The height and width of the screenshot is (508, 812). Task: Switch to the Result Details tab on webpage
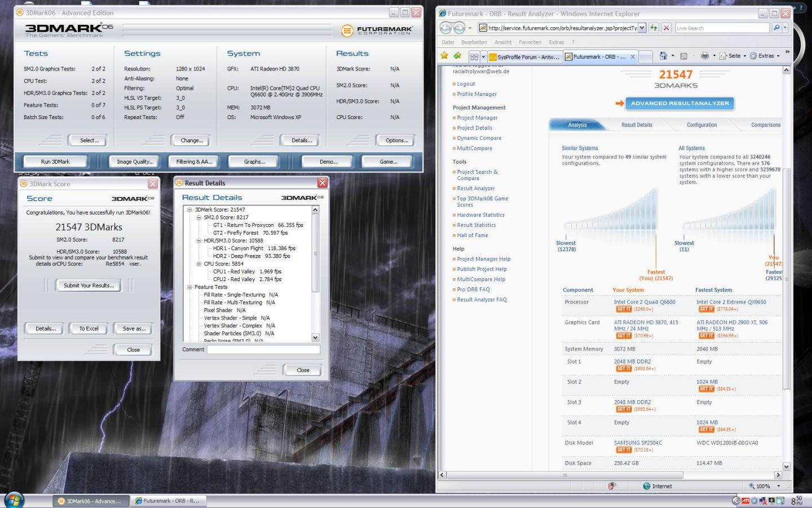[637, 125]
